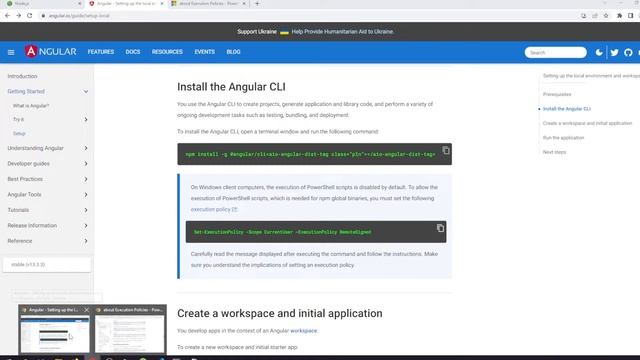Toggle the dark theme moon icon

point(599,52)
